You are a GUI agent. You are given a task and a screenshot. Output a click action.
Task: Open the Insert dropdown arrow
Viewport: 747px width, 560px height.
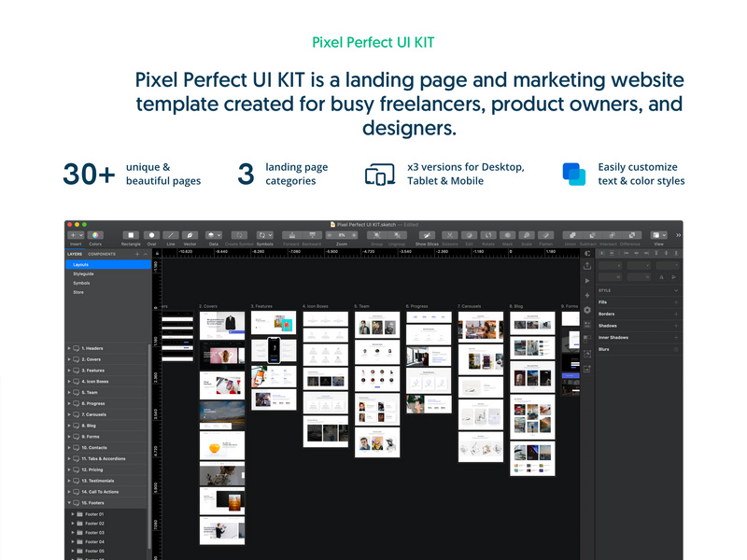point(80,233)
